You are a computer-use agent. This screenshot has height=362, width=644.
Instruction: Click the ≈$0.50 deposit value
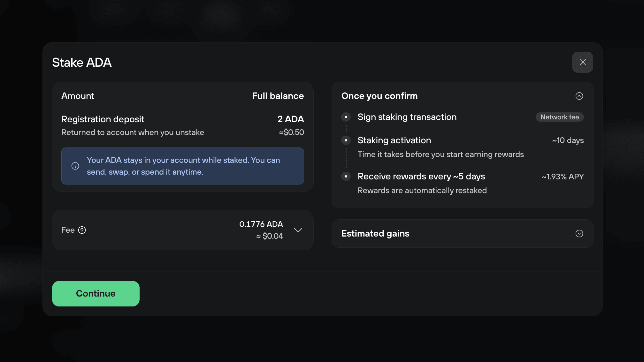(291, 132)
